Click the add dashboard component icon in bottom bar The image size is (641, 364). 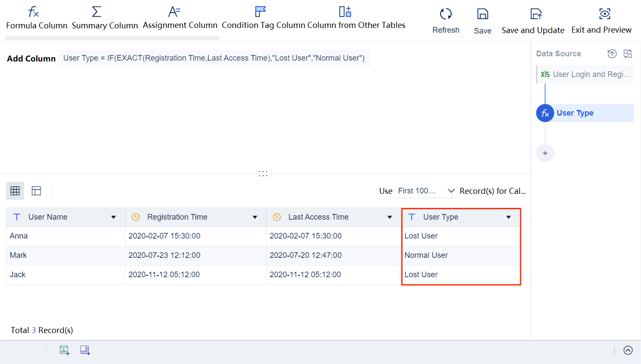[x=85, y=350]
